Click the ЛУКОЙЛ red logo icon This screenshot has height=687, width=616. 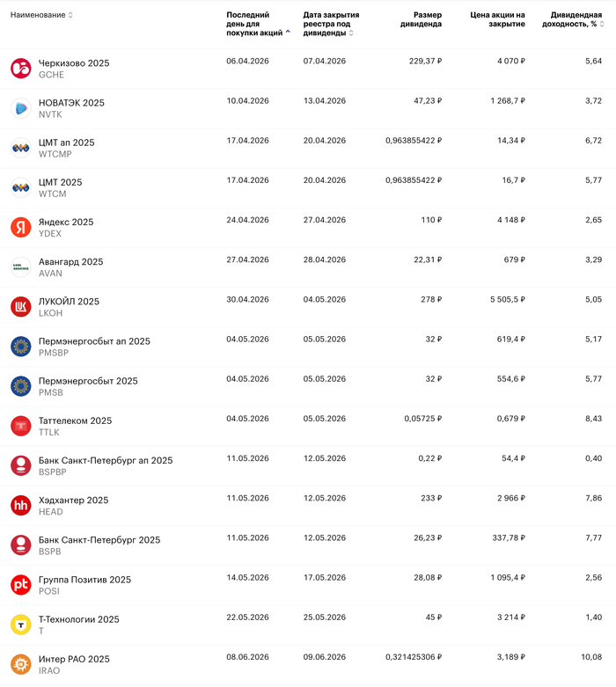20,306
